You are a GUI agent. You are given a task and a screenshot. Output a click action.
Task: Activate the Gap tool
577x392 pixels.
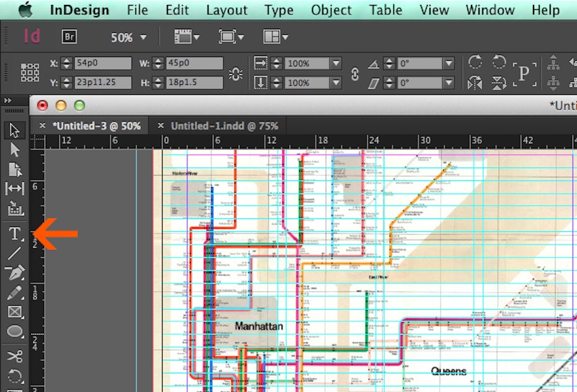[x=15, y=189]
